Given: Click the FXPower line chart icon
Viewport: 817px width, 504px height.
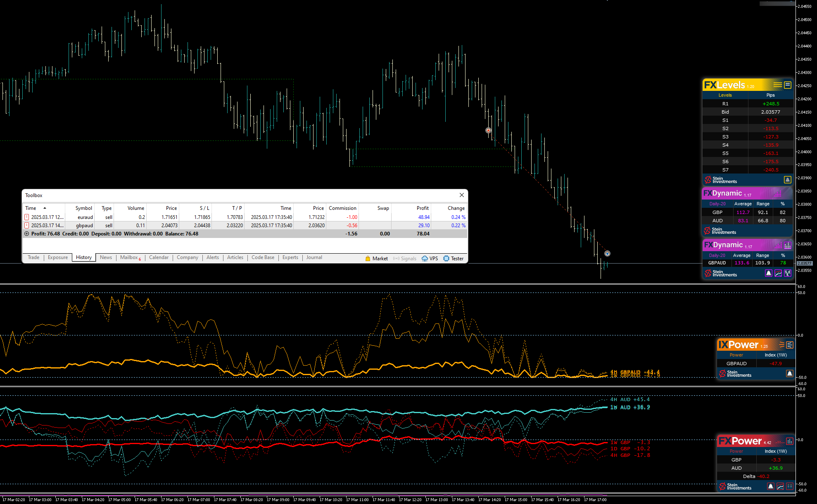Looking at the screenshot, I should coord(780,486).
